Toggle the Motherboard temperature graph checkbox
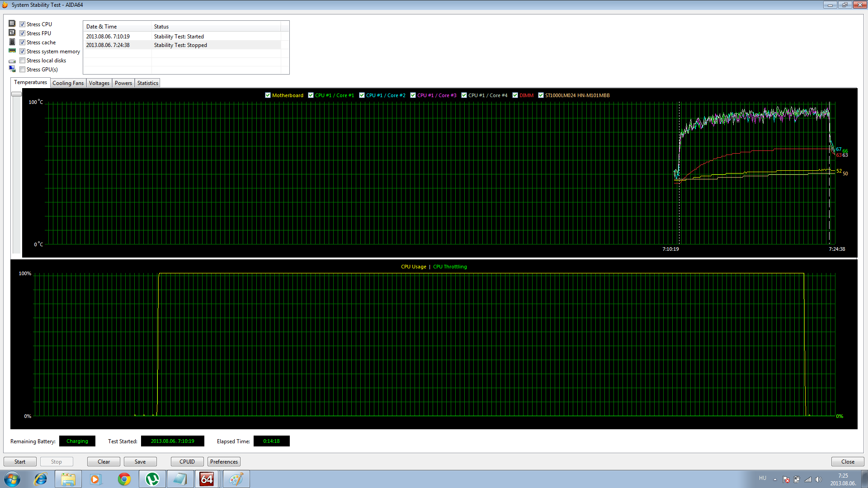This screenshot has width=868, height=488. (268, 95)
